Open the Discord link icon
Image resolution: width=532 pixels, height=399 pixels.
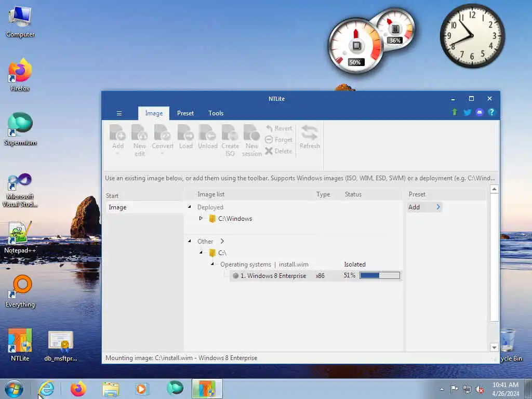(x=480, y=112)
